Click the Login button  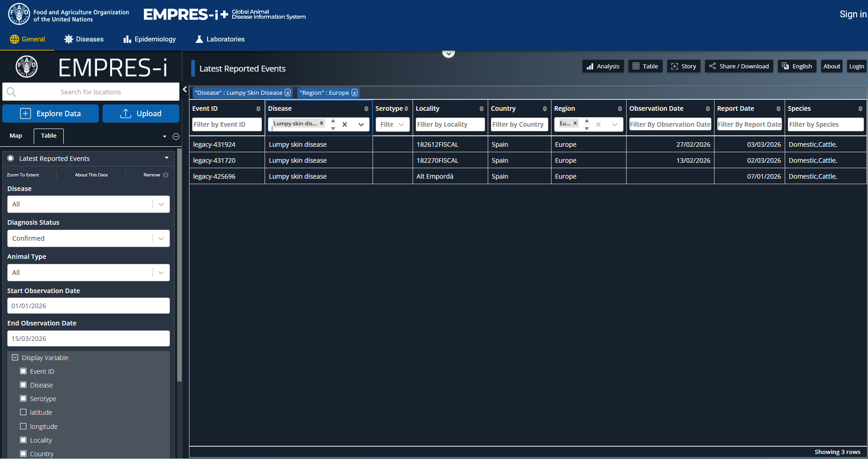pyautogui.click(x=856, y=66)
